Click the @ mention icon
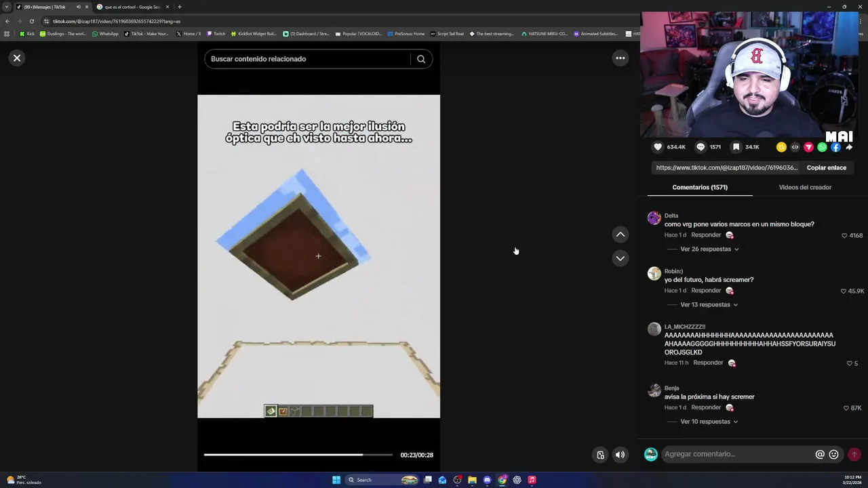This screenshot has height=488, width=868. pyautogui.click(x=820, y=455)
